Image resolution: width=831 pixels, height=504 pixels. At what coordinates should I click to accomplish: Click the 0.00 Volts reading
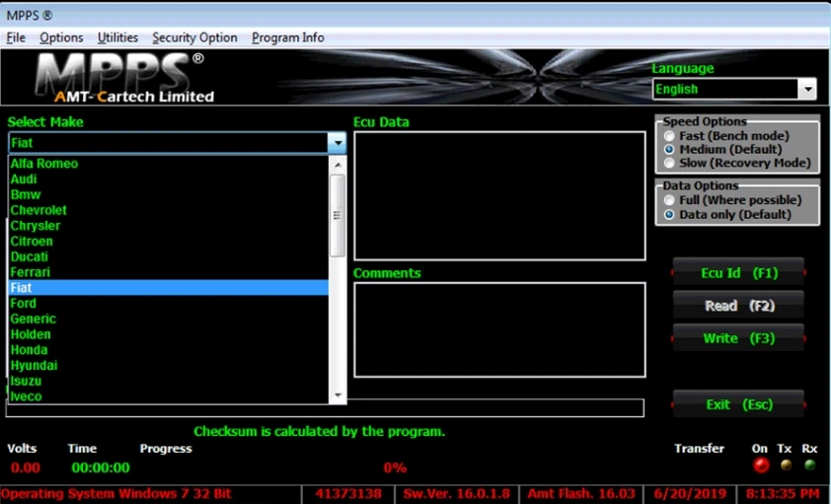pyautogui.click(x=26, y=468)
